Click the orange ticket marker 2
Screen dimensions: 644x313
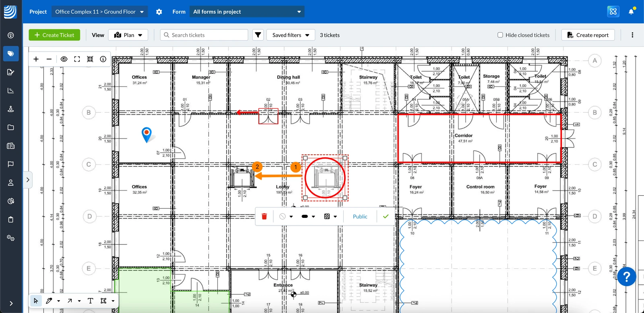coord(257,167)
